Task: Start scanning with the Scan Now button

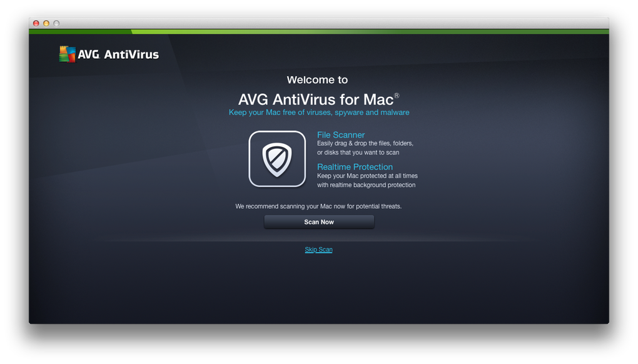Action: pyautogui.click(x=319, y=222)
